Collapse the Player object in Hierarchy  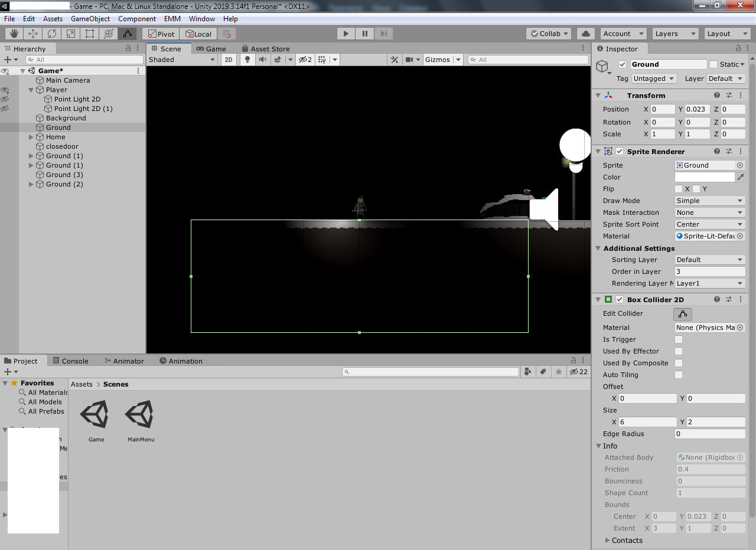(31, 90)
